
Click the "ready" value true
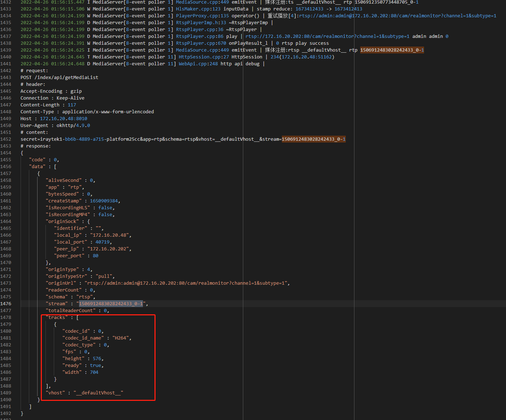pyautogui.click(x=96, y=366)
